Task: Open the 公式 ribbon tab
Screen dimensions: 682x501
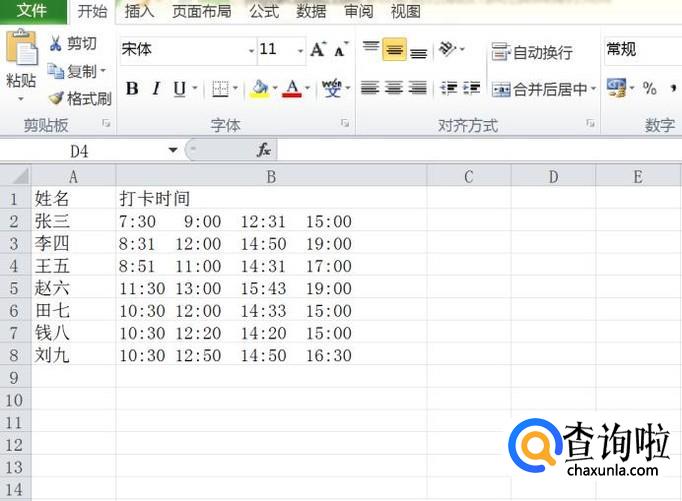Action: (x=264, y=12)
